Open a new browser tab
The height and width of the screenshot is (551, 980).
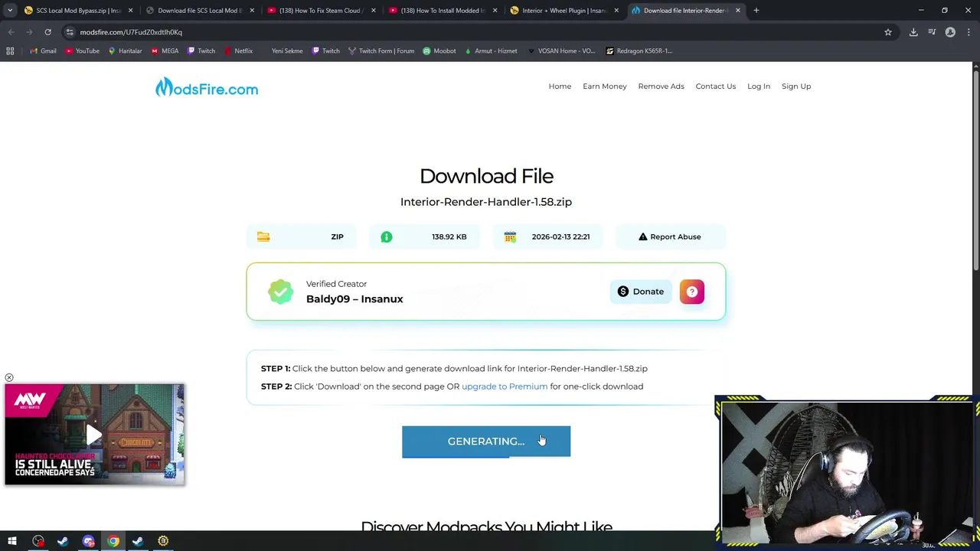pos(756,11)
